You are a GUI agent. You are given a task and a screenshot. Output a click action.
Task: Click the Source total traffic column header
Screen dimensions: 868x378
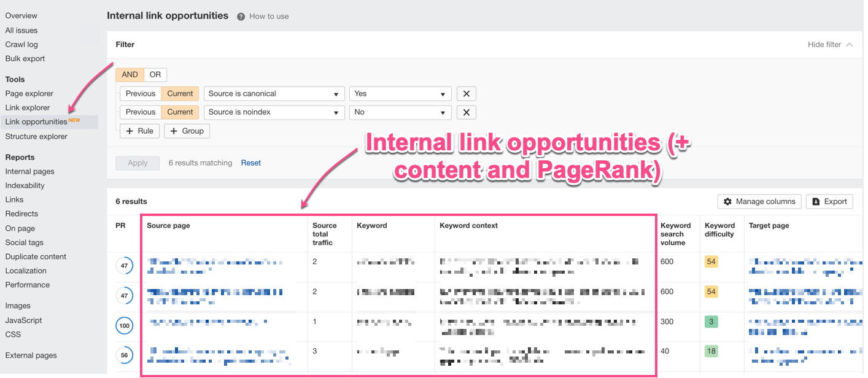(325, 234)
